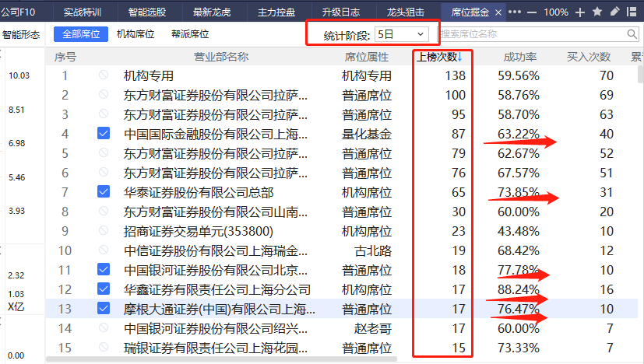Click the layout panel icon

[632, 12]
